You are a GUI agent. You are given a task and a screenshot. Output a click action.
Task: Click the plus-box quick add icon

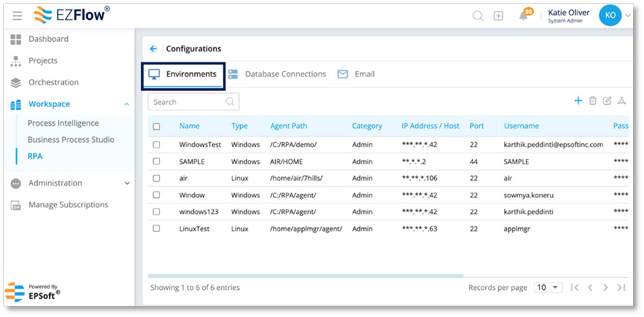tap(498, 16)
